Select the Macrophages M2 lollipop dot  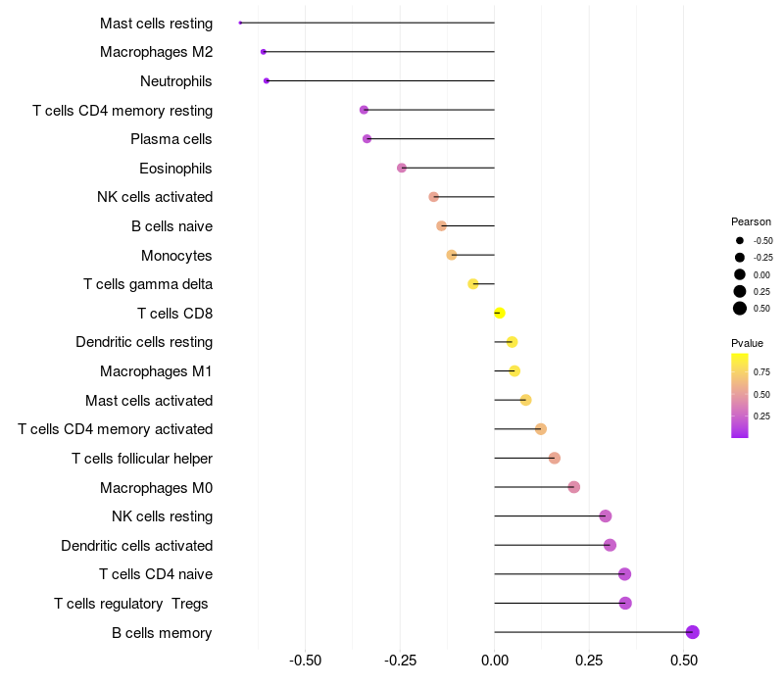tap(264, 52)
